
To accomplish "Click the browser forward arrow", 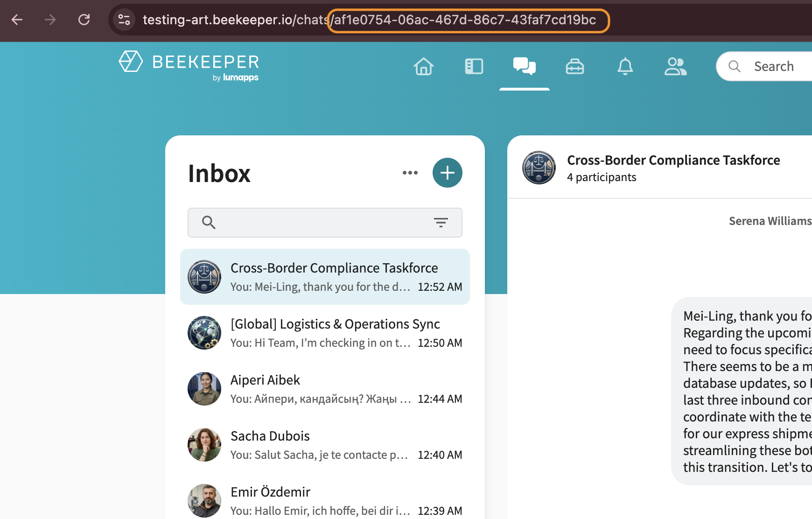I will click(50, 20).
